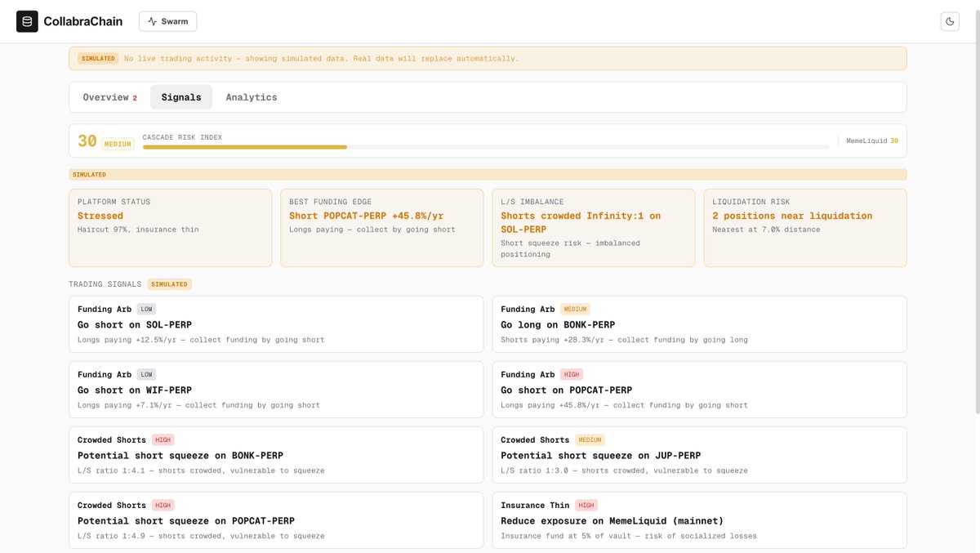Viewport: 980px width, 553px height.
Task: Select the Go long on BONK-PERP signal
Action: (x=699, y=324)
